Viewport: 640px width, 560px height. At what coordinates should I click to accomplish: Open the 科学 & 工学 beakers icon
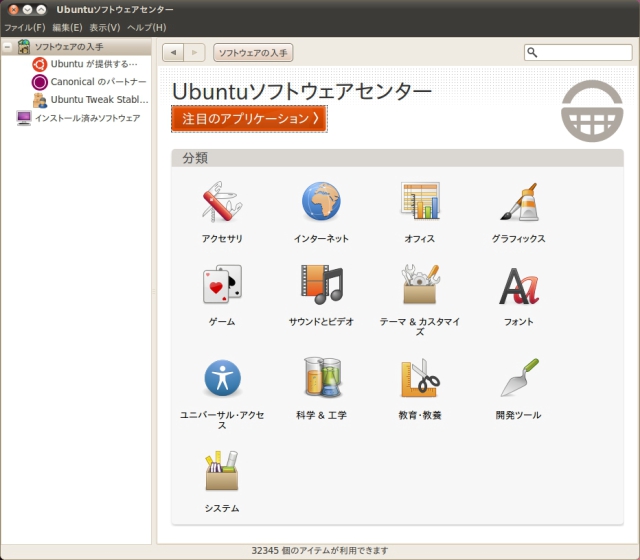coord(322,377)
